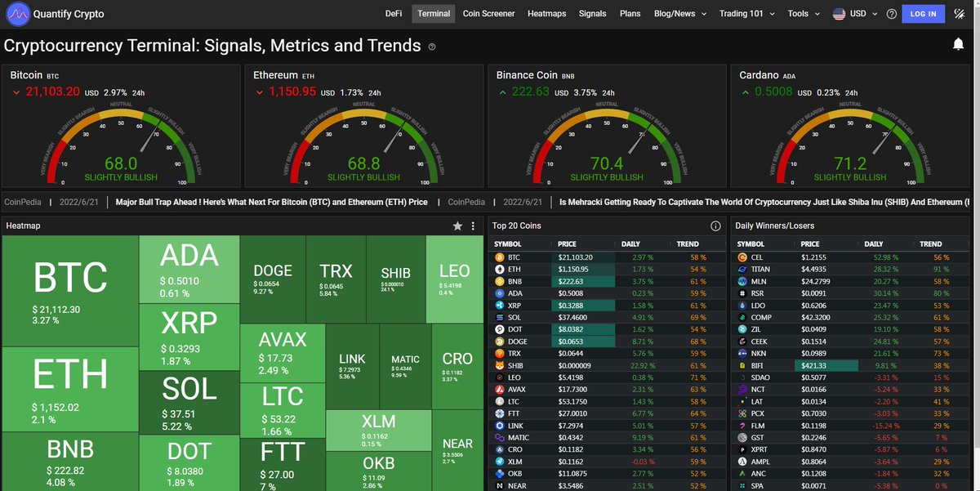The width and height of the screenshot is (980, 491).
Task: Click the info icon beside the Terminal heading
Action: (x=432, y=47)
